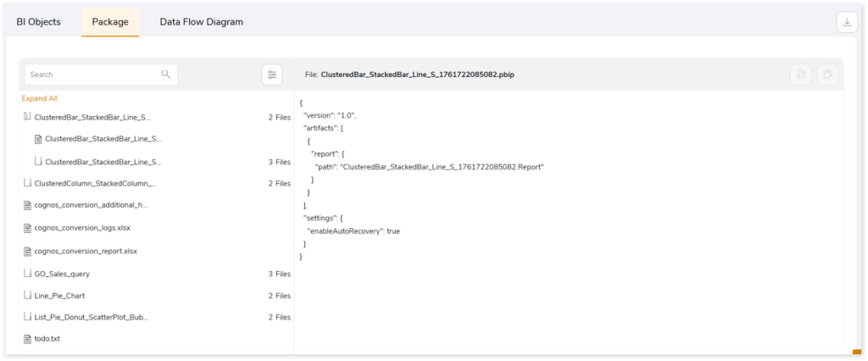Click the Line_Pie_Chart folder icon
Screen dimensions: 868x361
tap(27, 296)
